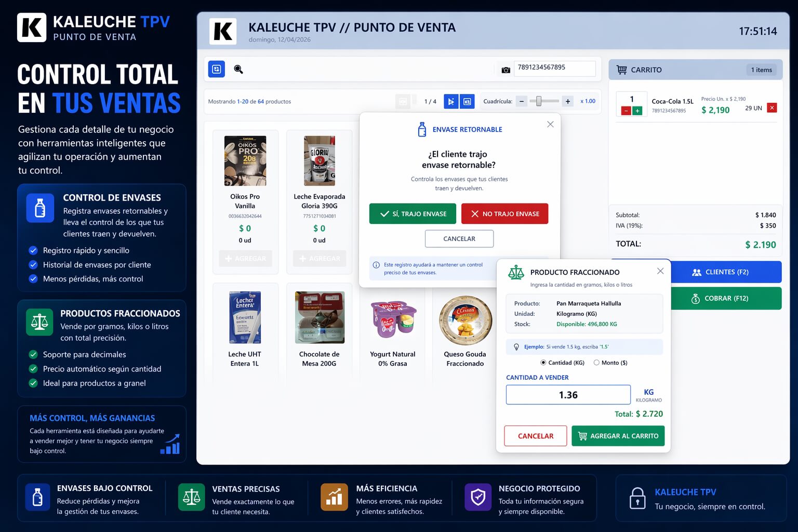The height and width of the screenshot is (532, 798).
Task: Close the Envase Retornable dialog
Action: (550, 124)
